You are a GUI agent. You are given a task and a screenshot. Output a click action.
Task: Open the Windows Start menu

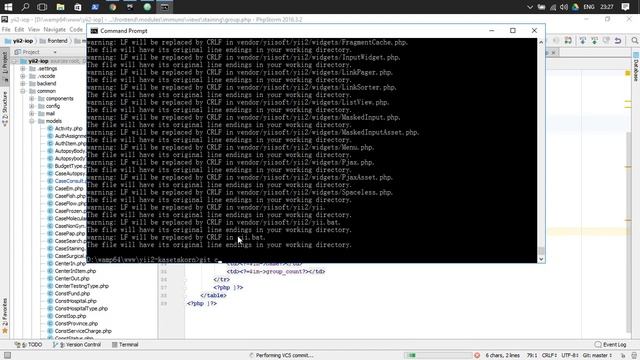(x=8, y=7)
